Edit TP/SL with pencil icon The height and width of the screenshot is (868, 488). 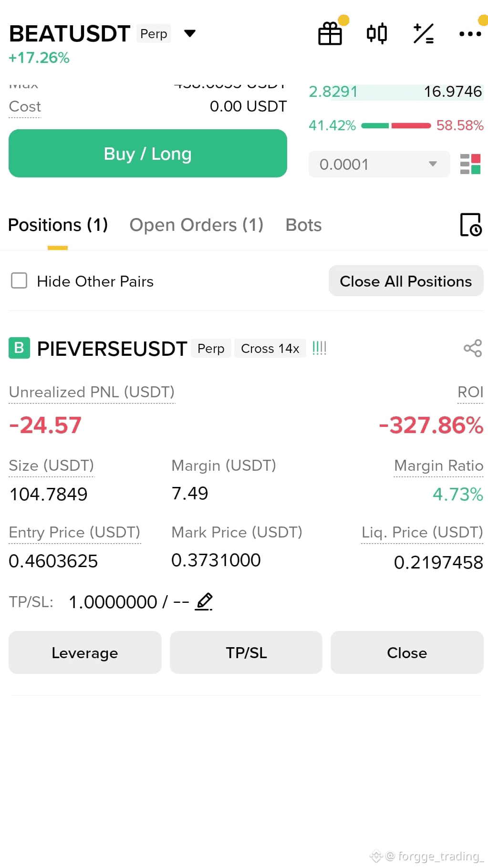pyautogui.click(x=204, y=601)
